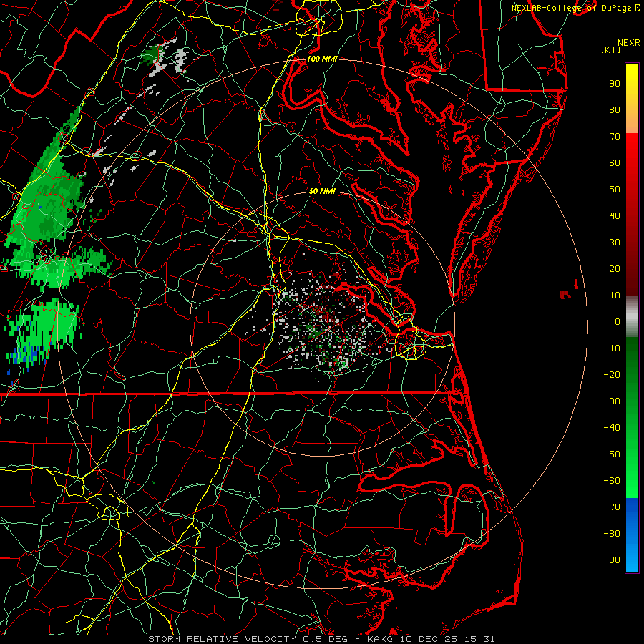Screen dimensions: 644x644
Task: Click the gray zero-velocity band of color bar
Action: click(632, 316)
